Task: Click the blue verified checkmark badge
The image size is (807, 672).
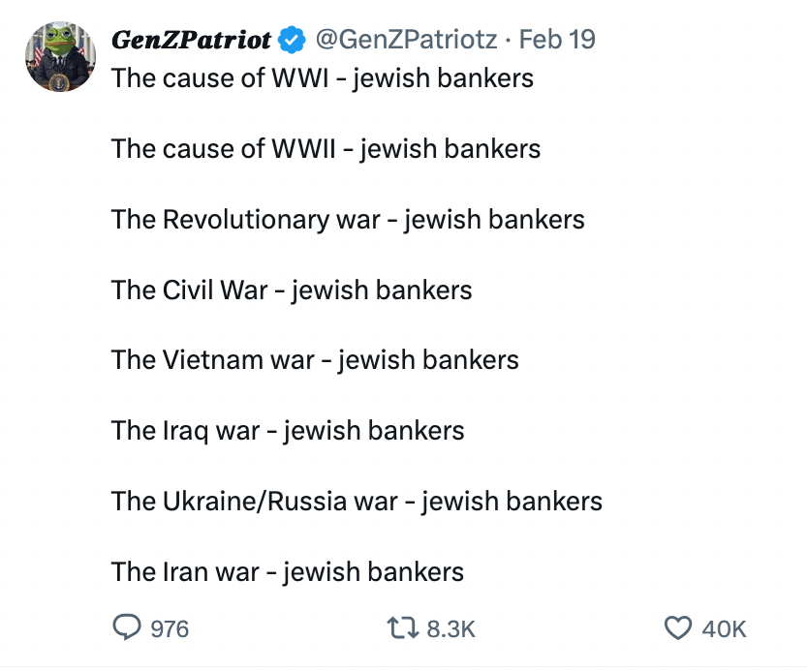Action: point(291,41)
